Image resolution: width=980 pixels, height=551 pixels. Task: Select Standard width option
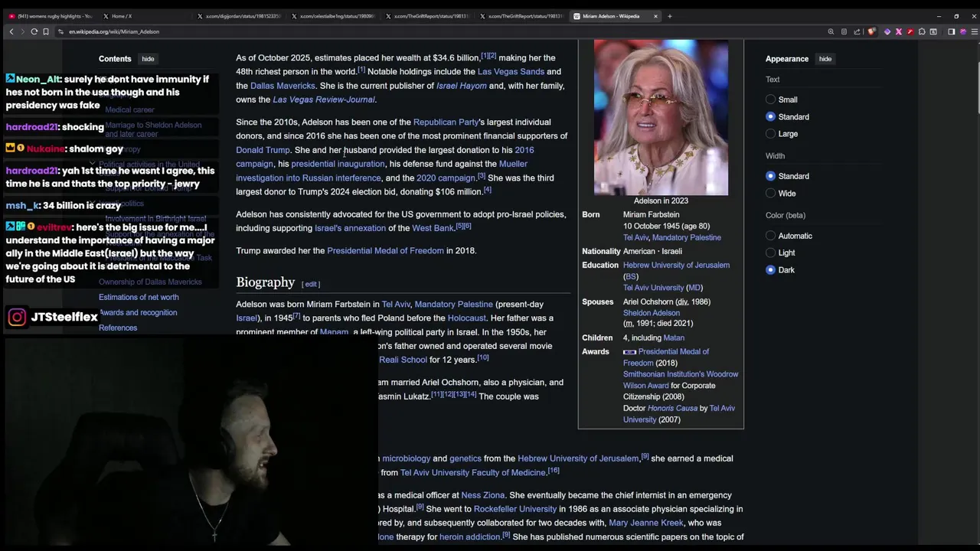[x=770, y=176]
